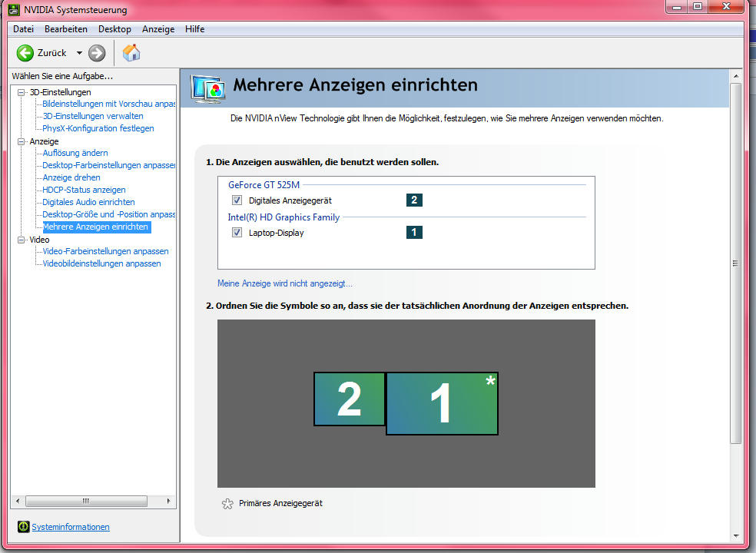Image resolution: width=756 pixels, height=553 pixels.
Task: Open the Desktop menu
Action: 114,29
